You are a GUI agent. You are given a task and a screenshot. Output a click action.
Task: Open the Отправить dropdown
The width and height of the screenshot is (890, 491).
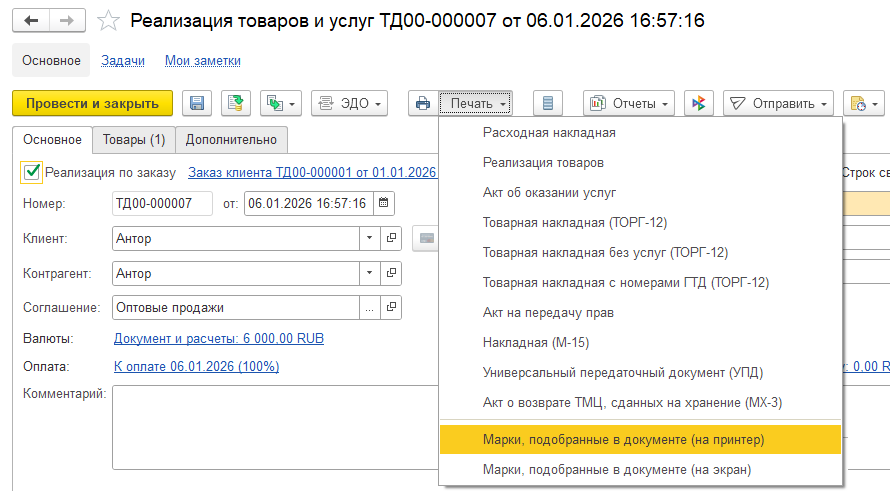[x=778, y=103]
